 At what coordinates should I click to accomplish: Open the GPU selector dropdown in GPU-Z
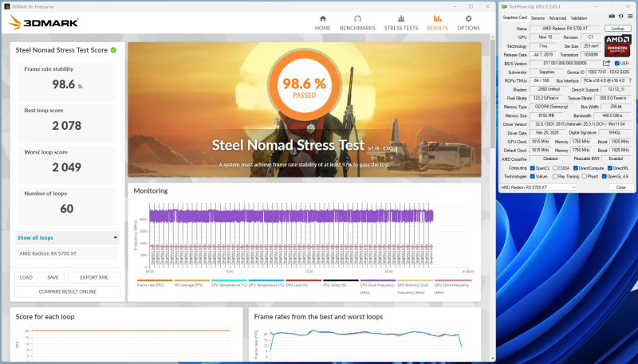coord(538,187)
